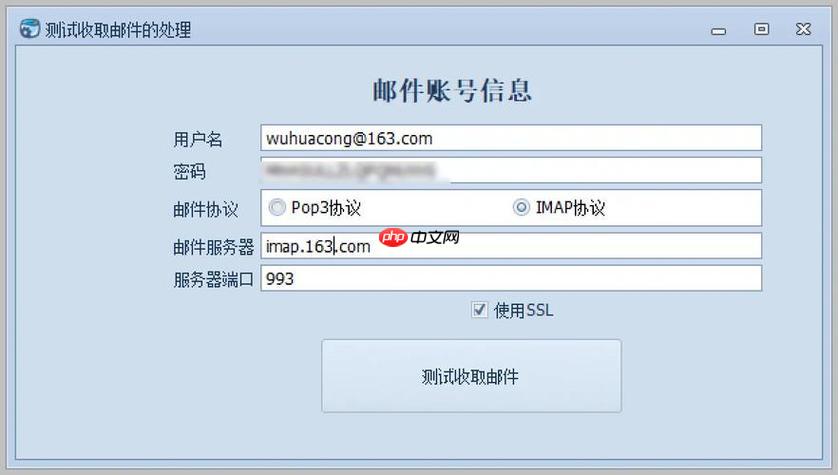Click the 密码 label
The width and height of the screenshot is (838, 475).
(189, 172)
